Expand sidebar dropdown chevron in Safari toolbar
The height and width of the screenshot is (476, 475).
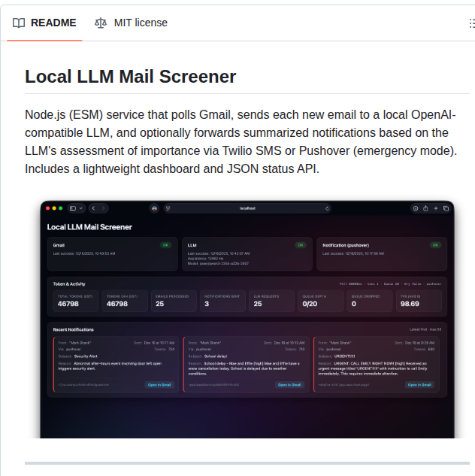click(81, 208)
